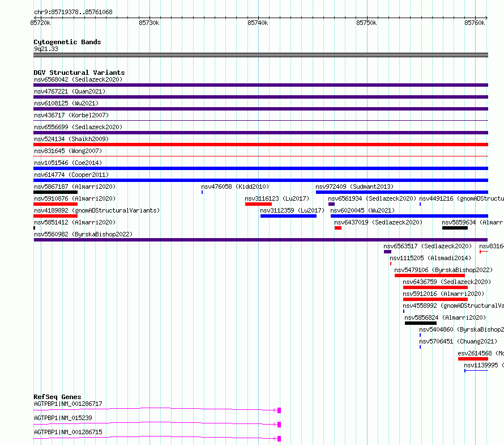Click the nsv614774 (Cooper2011) label
Screen dimensions: 504x445
coord(71,175)
